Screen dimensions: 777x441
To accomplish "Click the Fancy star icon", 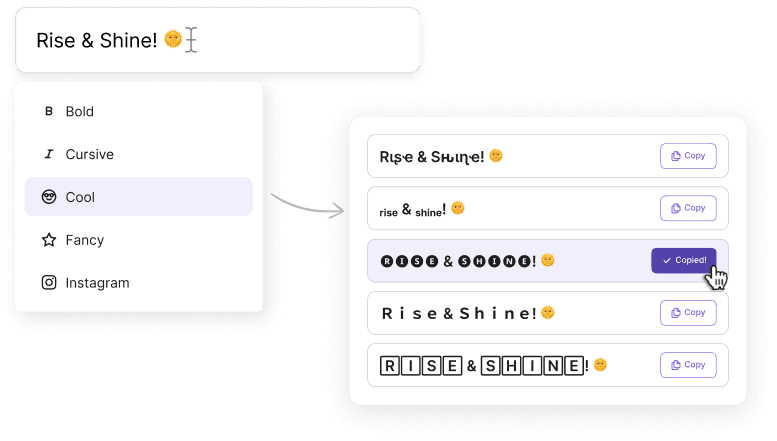I will click(49, 240).
